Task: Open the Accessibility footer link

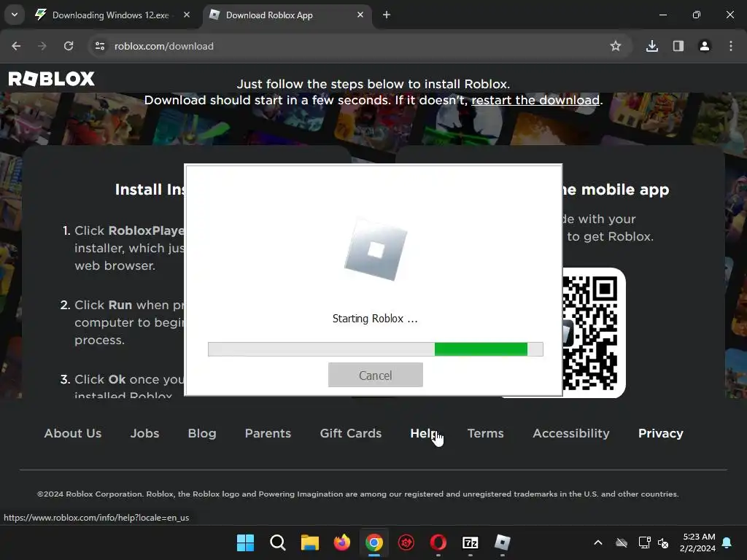Action: coord(571,433)
